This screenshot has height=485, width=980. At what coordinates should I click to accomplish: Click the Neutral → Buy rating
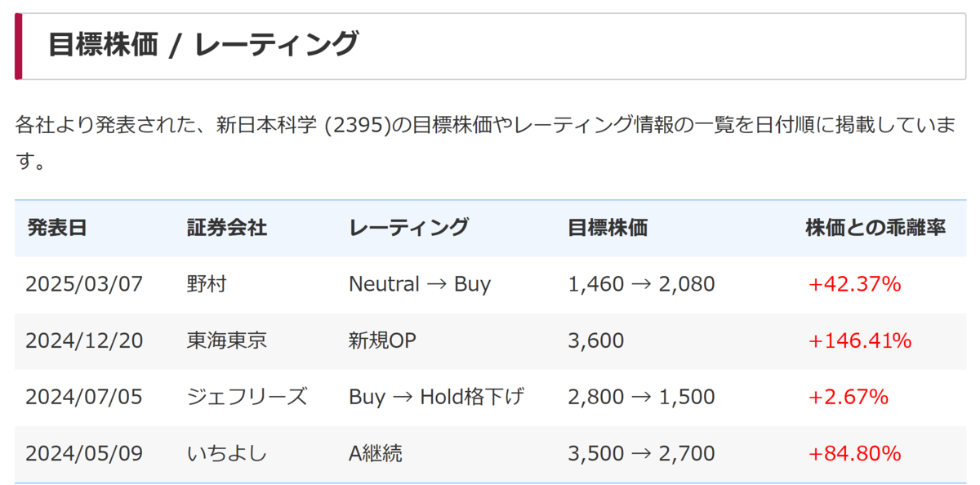pos(420,284)
